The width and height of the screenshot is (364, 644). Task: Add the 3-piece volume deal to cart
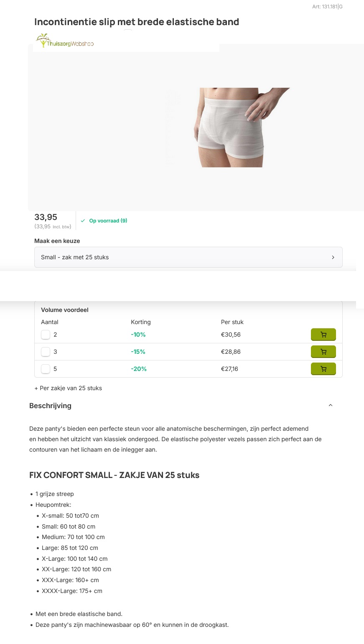coord(323,352)
